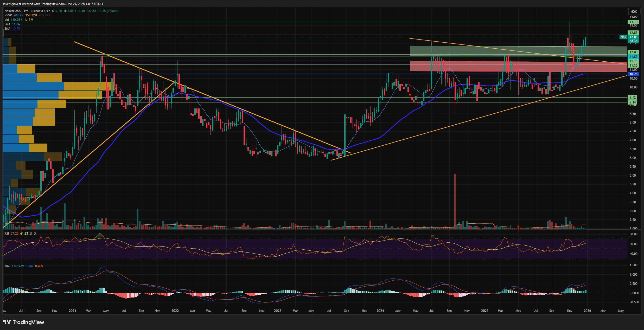Click the 12.00 price level label

pos(633,52)
